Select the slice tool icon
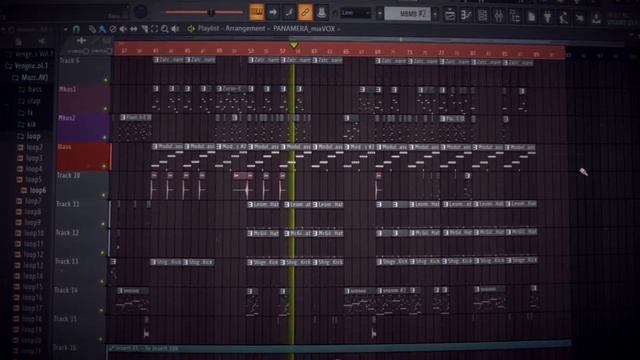 tap(144, 29)
